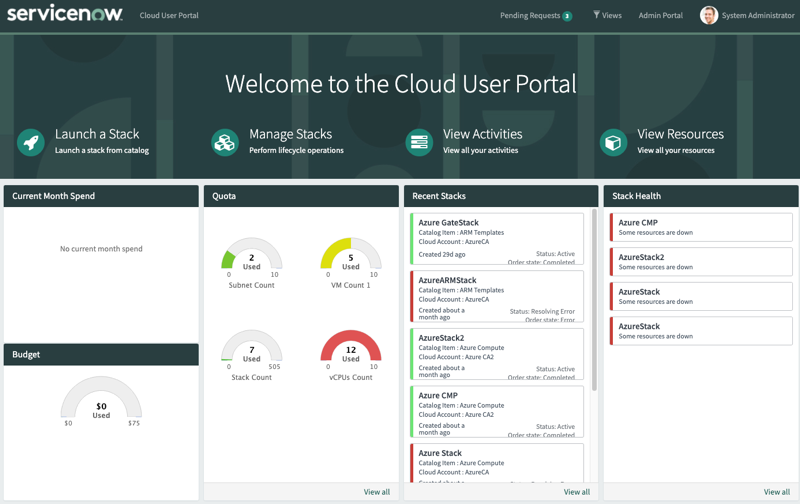Go to the Admin Portal
Screen dimensions: 800x504
(x=660, y=15)
